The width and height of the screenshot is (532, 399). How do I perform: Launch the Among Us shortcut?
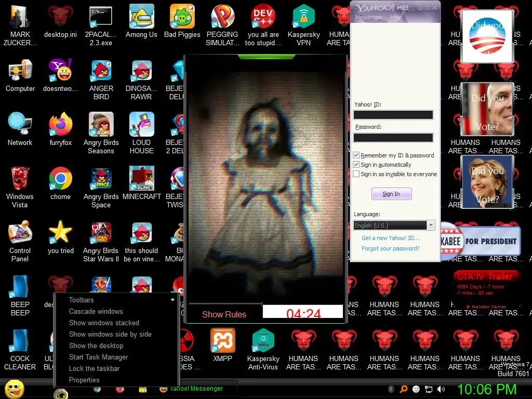tap(141, 21)
